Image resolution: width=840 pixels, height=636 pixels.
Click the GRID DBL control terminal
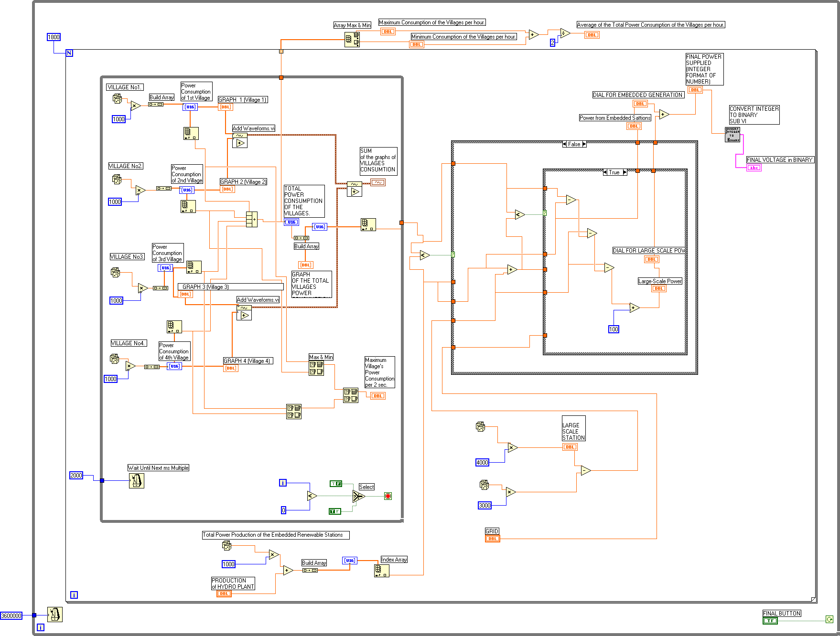pos(492,539)
